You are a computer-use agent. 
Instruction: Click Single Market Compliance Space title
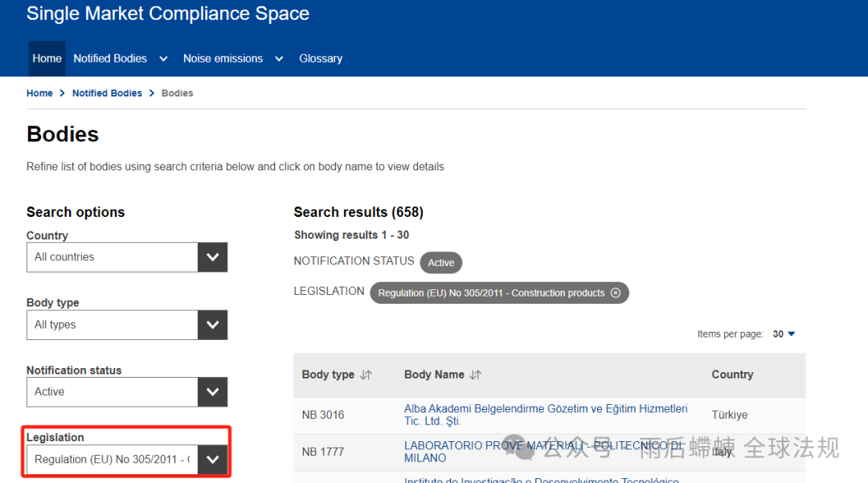168,14
